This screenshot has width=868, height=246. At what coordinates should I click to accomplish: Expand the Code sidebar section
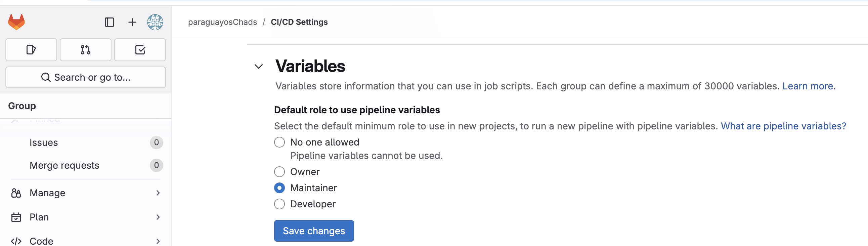[86, 241]
